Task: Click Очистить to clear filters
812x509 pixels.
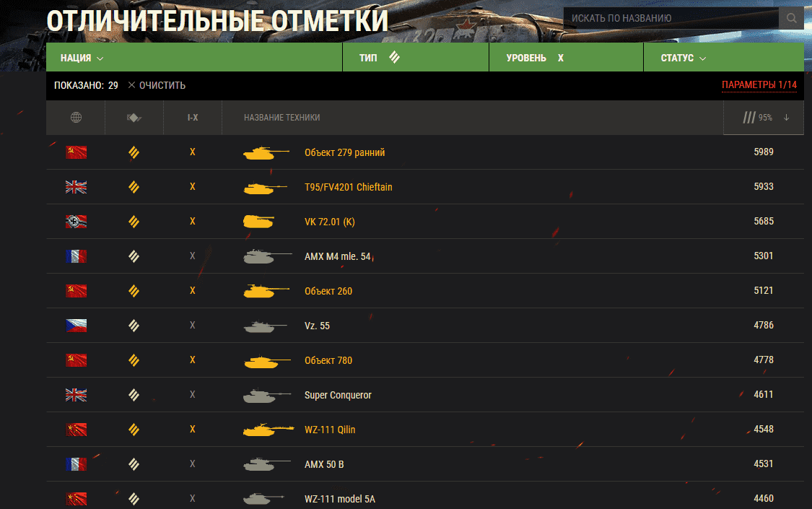Action: (157, 85)
